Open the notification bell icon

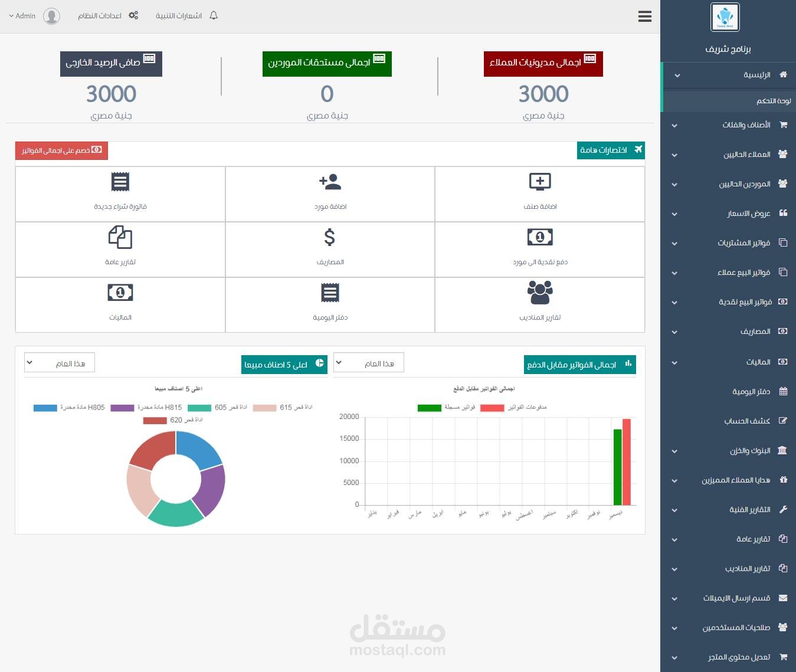point(214,16)
